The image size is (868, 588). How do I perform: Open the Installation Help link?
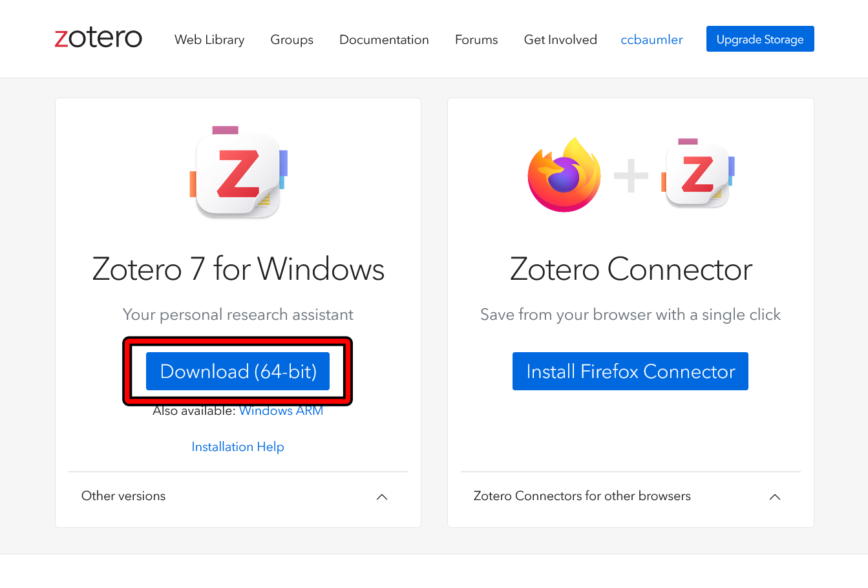coord(238,447)
